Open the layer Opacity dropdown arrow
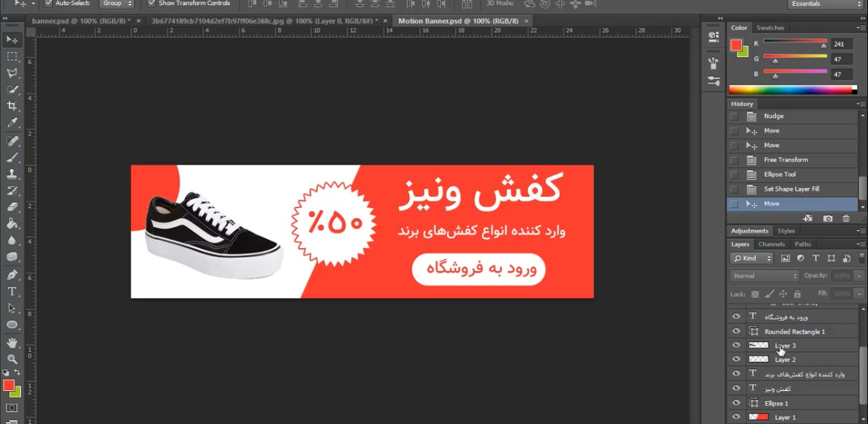The width and height of the screenshot is (868, 424). tap(860, 276)
